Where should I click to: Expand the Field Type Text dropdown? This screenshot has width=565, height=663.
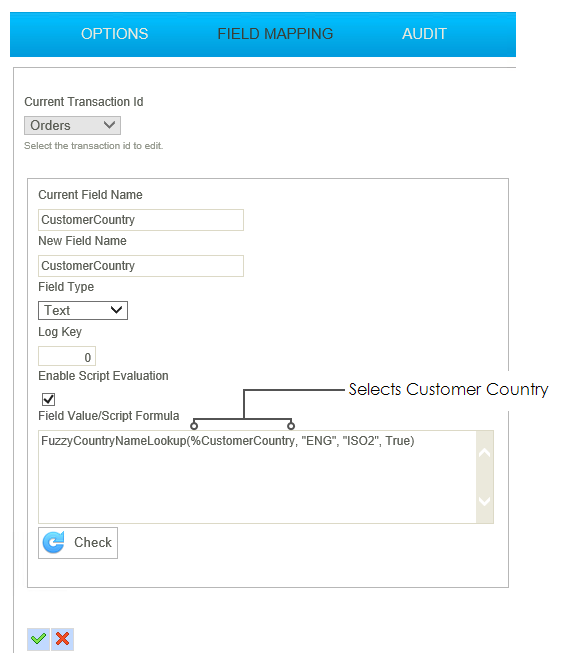point(83,310)
